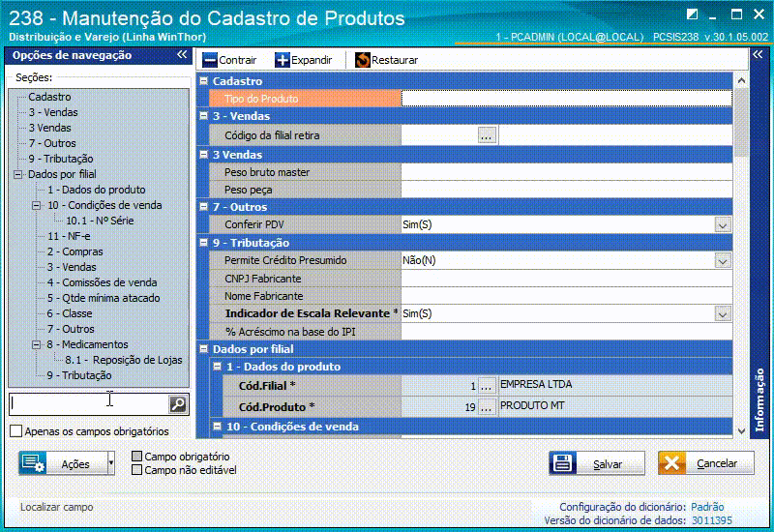Open the Indicador de Escala Relevante dropdown

(x=723, y=313)
